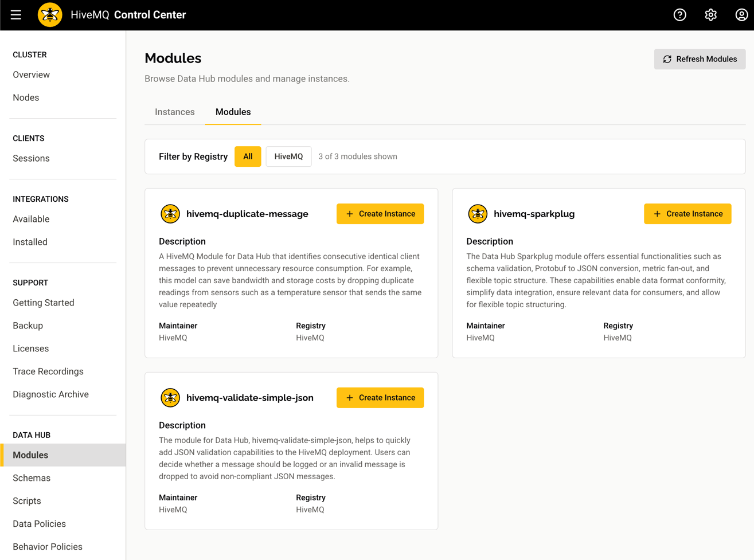Click the bee icon on hivemq-duplicate-message card
This screenshot has width=754, height=560.
(170, 213)
